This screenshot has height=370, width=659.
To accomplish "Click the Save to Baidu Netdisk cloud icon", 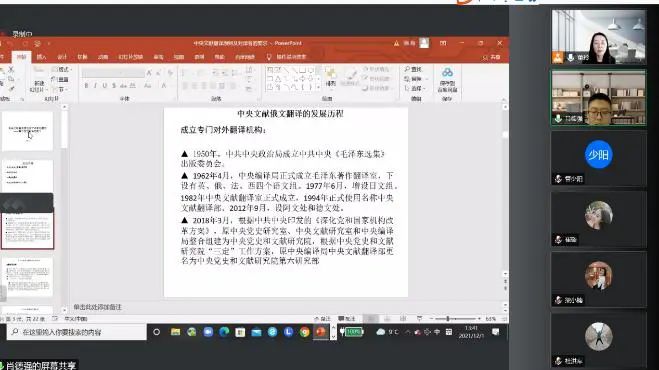I will (448, 72).
